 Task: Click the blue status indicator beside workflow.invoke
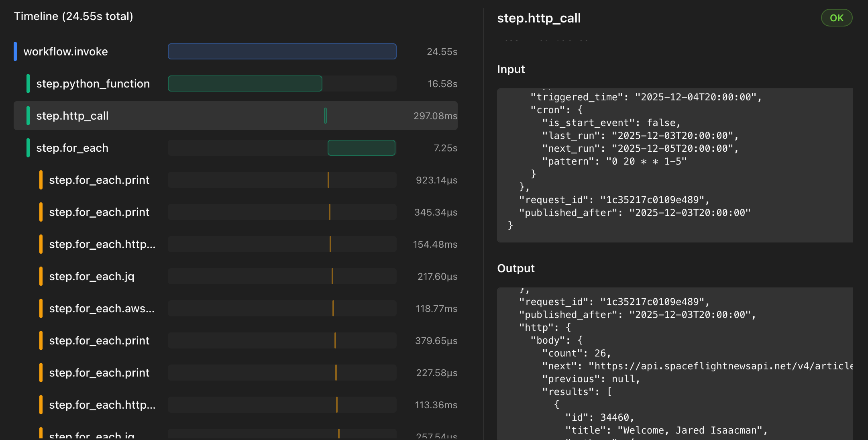[16, 51]
